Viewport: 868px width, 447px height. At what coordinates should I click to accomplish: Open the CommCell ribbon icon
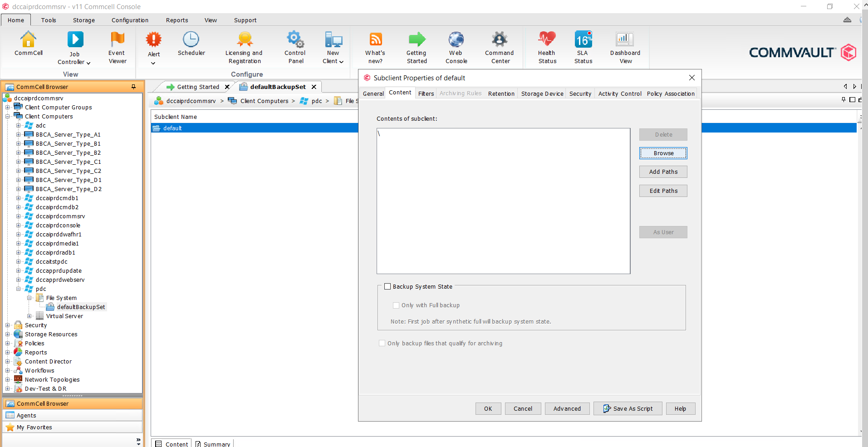(x=28, y=44)
